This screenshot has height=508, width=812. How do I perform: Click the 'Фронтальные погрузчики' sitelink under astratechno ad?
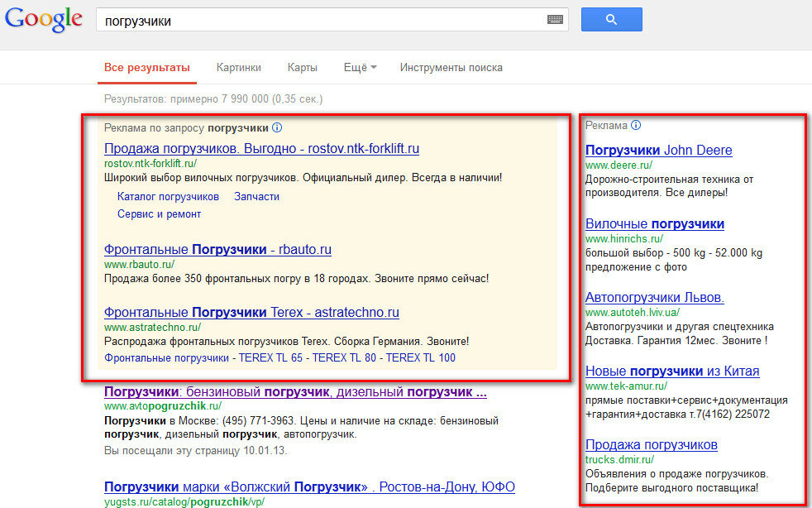tap(166, 357)
